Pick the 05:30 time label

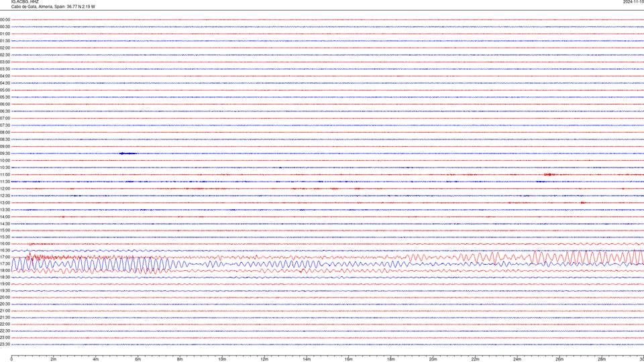coord(5,97)
